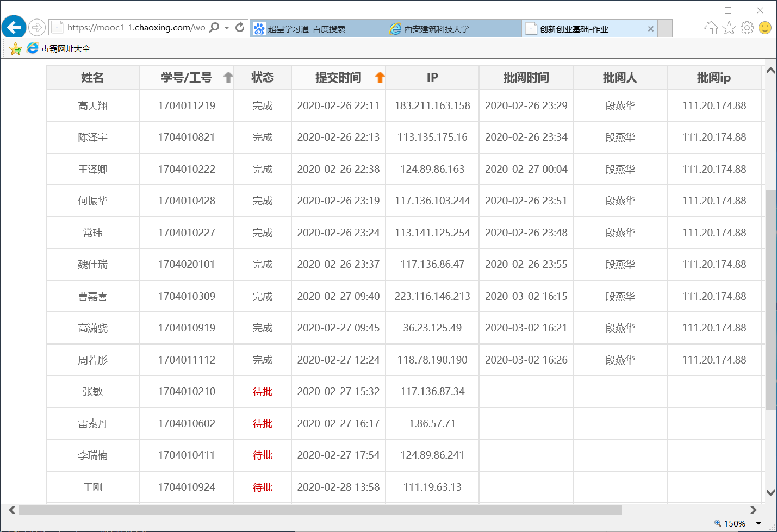This screenshot has height=532, width=777.
Task: Click 批阅ip 111.20.174.88 in 周若彤 row
Action: click(714, 360)
